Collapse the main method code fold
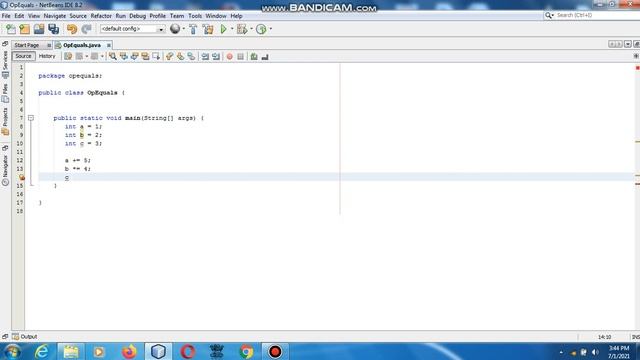 [31, 118]
